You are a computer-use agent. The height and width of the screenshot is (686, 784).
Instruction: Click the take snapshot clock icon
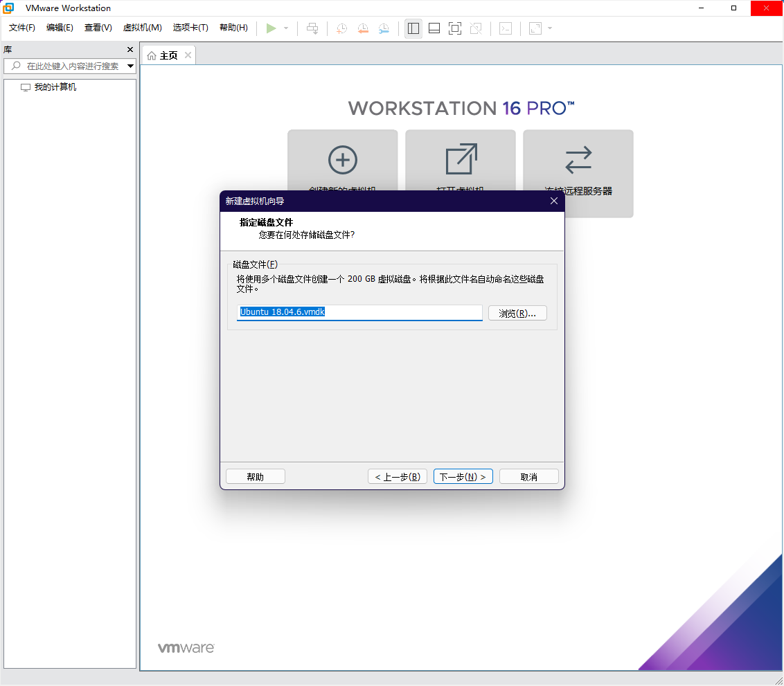342,28
